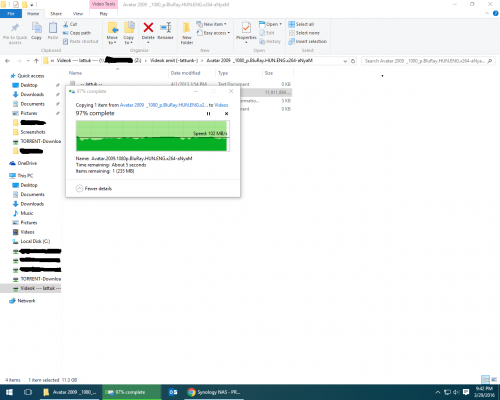
Task: Select the Cut command
Action: [70, 24]
